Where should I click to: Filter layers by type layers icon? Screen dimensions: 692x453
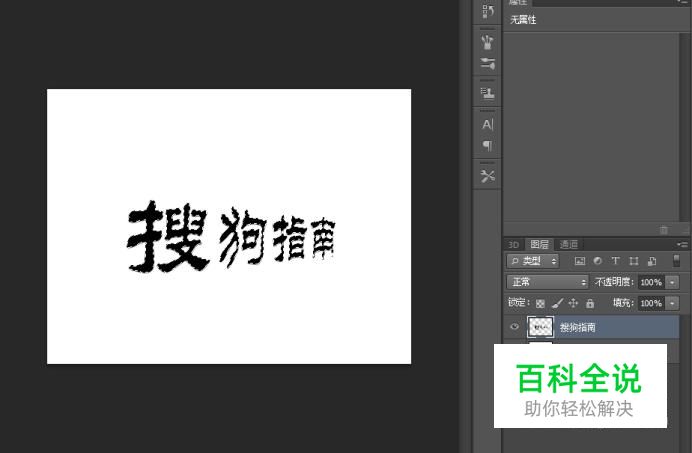[615, 261]
